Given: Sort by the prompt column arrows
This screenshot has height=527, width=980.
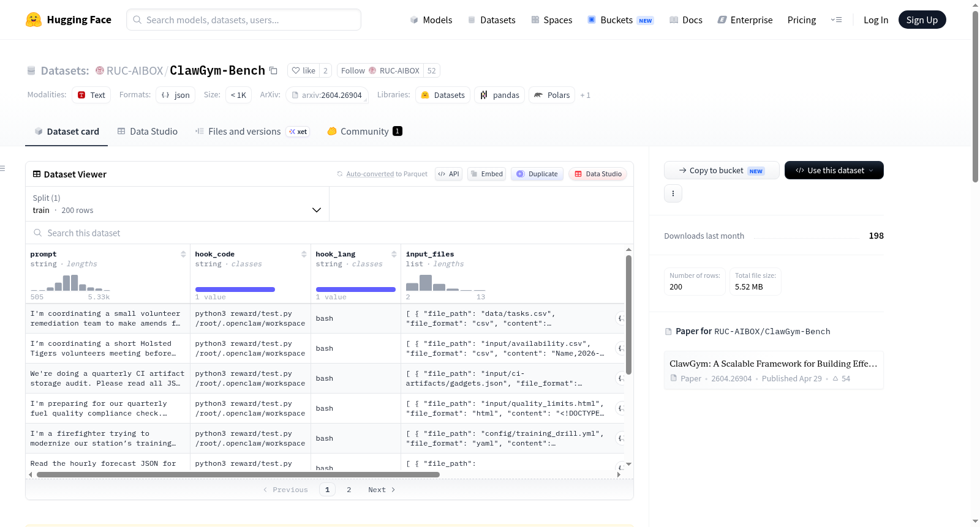Looking at the screenshot, I should 183,254.
